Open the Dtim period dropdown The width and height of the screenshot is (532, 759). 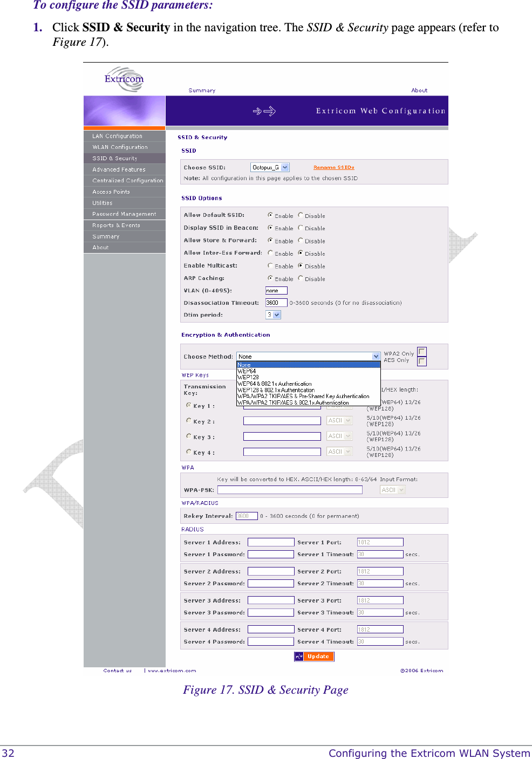click(x=273, y=314)
